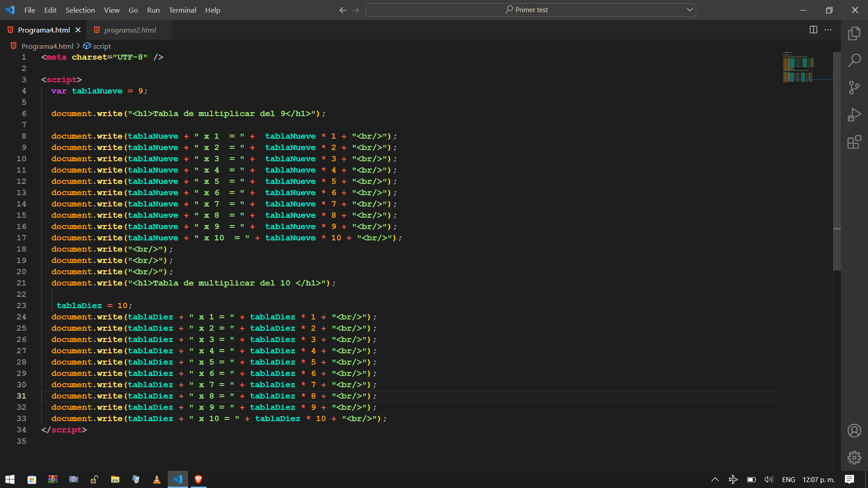The image size is (868, 488).
Task: Select the Programa4.html tab
Action: pyautogui.click(x=44, y=30)
